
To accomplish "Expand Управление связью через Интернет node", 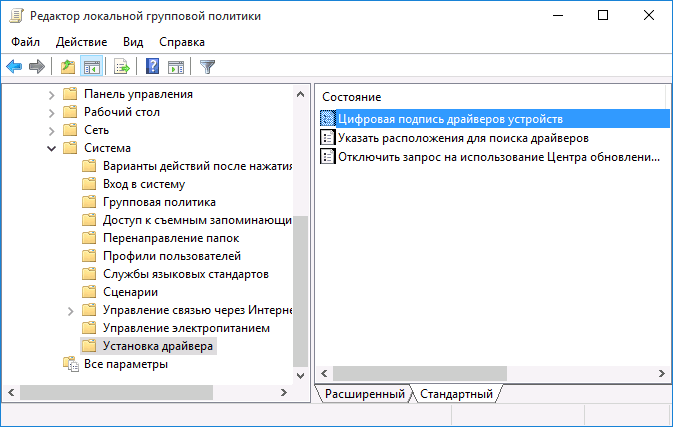I will [x=70, y=310].
